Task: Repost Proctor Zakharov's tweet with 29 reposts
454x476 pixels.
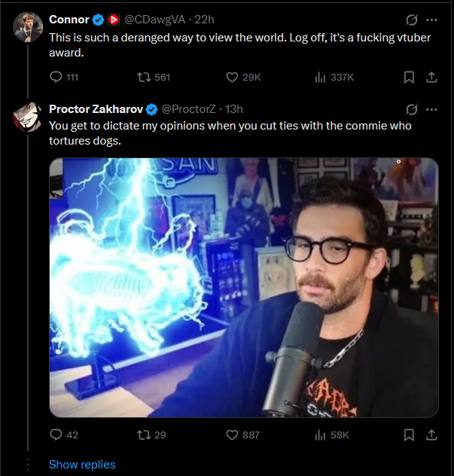Action: click(x=151, y=435)
